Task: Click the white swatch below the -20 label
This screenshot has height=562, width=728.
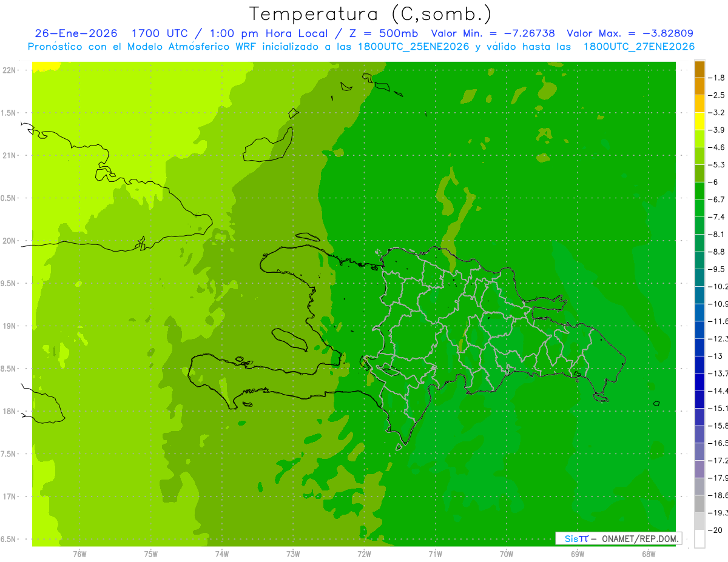Action: [699, 538]
